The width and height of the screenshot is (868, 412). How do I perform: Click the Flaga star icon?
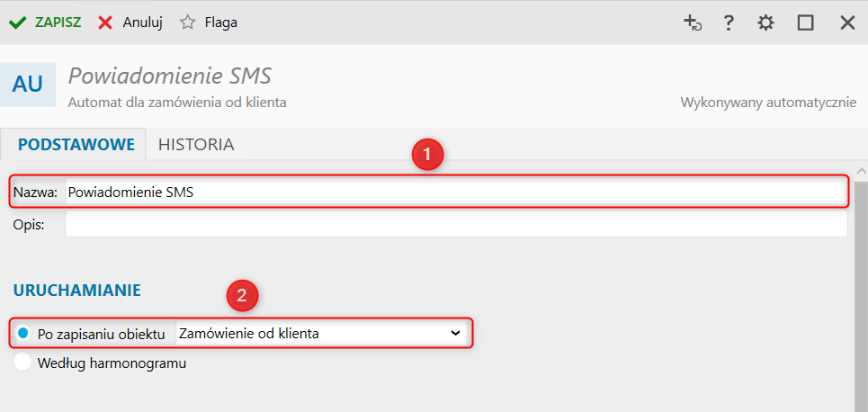click(188, 22)
